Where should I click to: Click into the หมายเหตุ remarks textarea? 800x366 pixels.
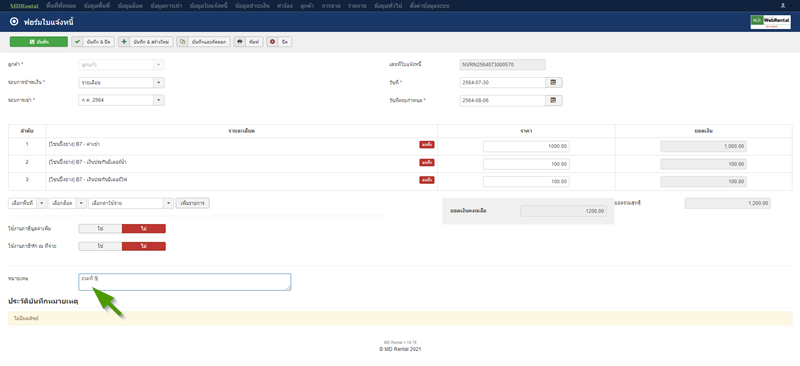(185, 282)
